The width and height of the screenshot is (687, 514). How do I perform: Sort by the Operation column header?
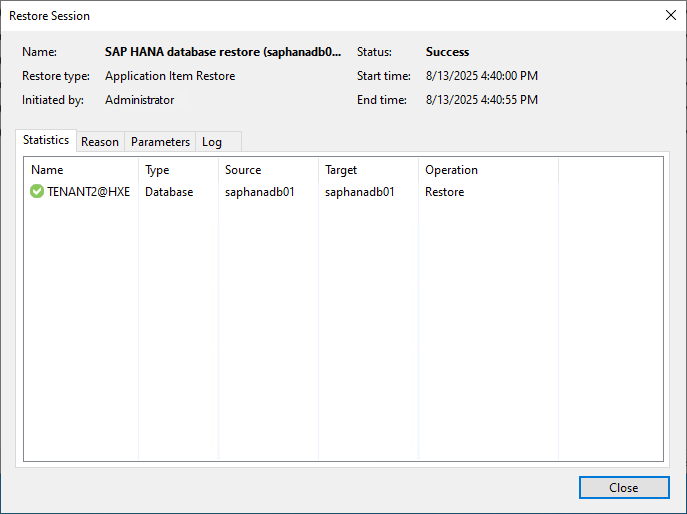488,170
